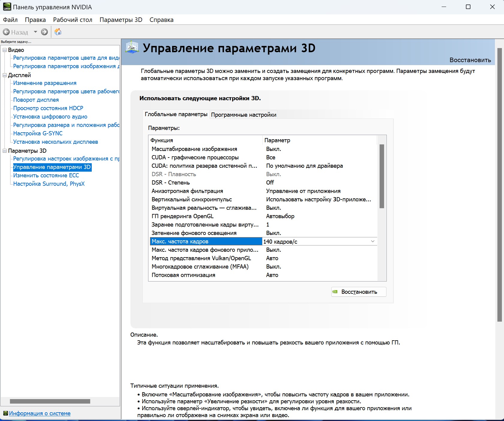Click Информация о системе link

tap(40, 413)
